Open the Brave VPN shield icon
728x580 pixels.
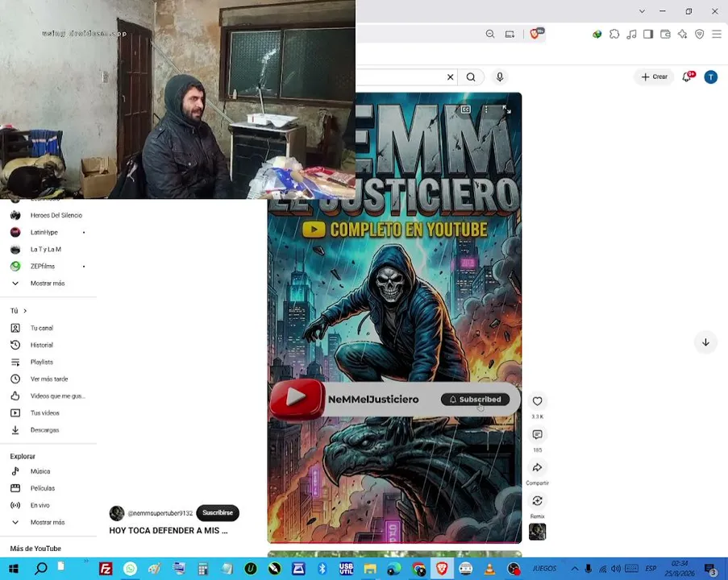[700, 35]
